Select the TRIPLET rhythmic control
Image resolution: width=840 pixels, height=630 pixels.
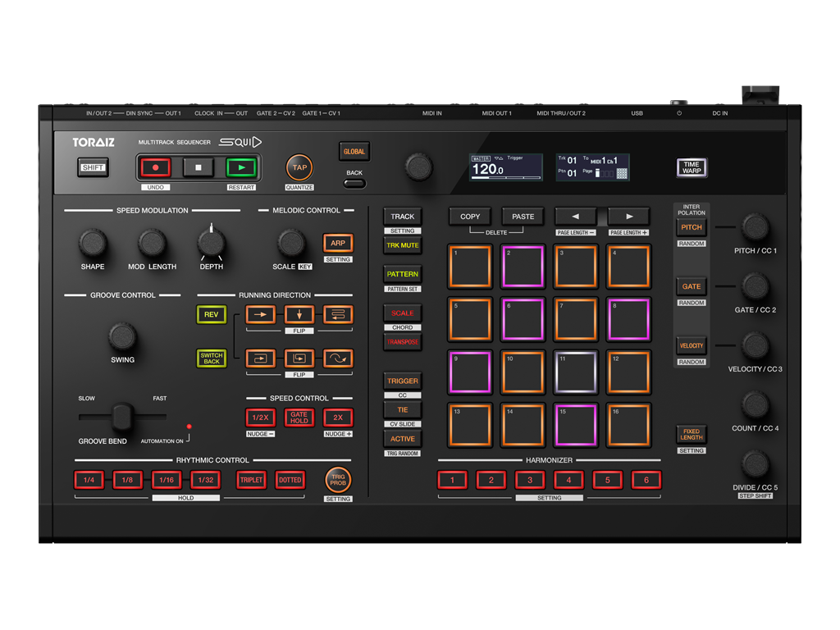tap(251, 480)
